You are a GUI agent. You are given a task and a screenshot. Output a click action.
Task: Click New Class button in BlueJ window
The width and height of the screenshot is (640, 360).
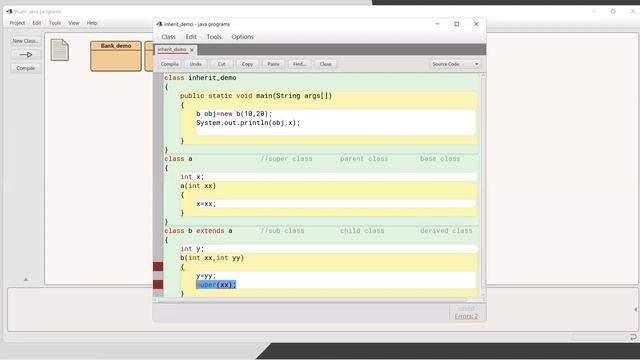tap(25, 41)
